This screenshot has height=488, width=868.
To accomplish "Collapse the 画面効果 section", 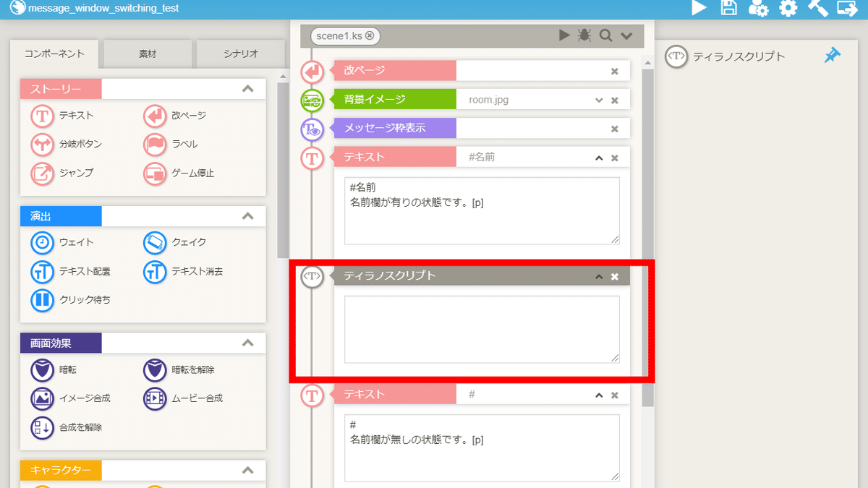I will click(247, 343).
